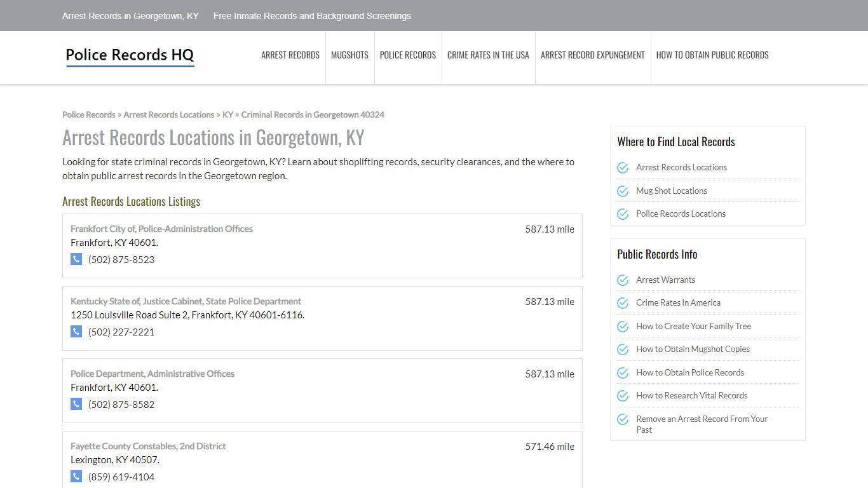The width and height of the screenshot is (868, 488).
Task: Click Lexington, KY 40507 address text
Action: 115,460
